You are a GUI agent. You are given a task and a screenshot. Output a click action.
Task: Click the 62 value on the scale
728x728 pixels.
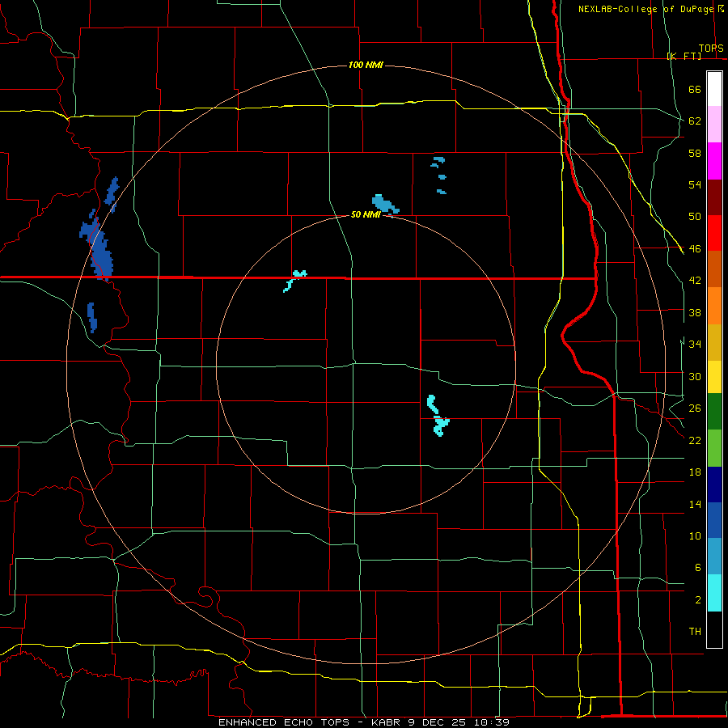695,121
